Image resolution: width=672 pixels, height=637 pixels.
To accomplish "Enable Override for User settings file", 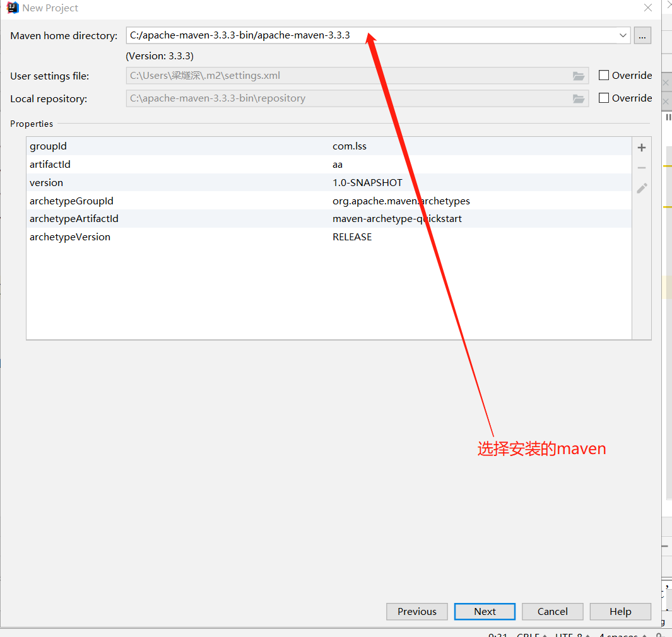I will (603, 76).
